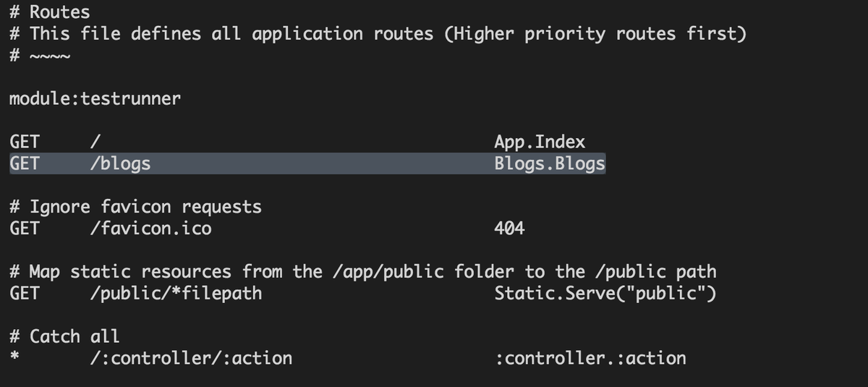Place cursor on the "/:controller/:action" path
868x387 pixels.
[x=191, y=357]
